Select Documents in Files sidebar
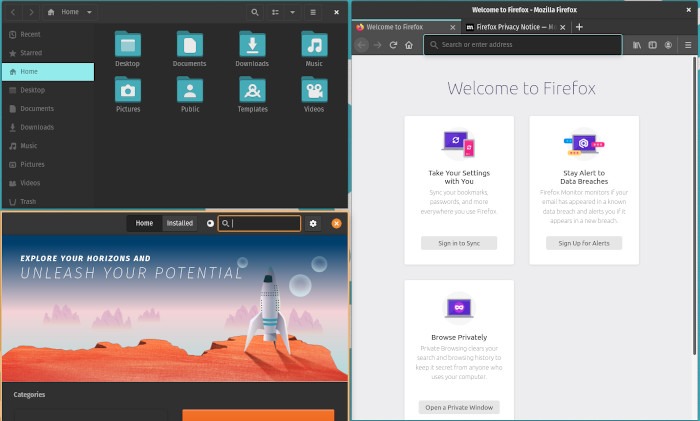Viewport: 700px width, 421px height. (48, 108)
